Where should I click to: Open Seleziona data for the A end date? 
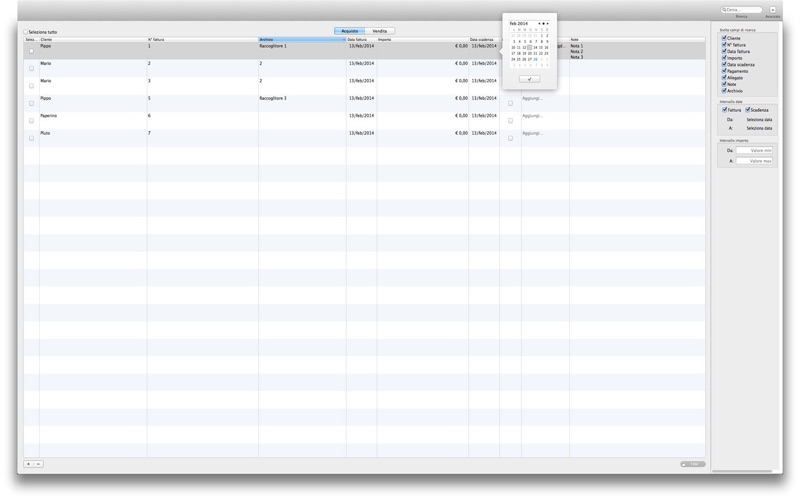coord(759,128)
